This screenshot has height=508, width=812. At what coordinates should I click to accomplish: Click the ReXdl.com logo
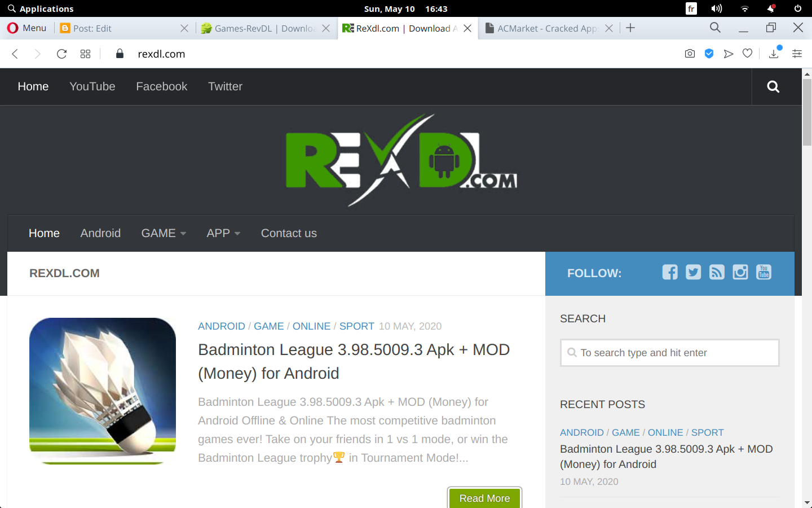click(401, 160)
